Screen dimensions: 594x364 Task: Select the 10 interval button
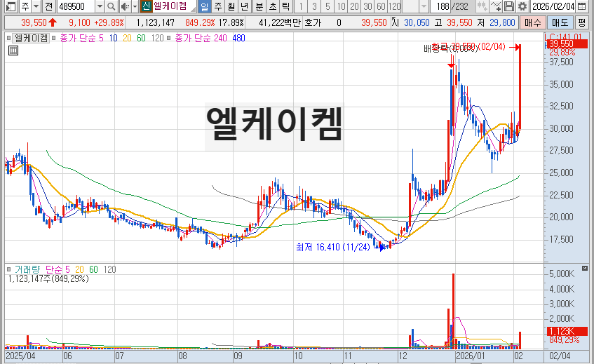coord(341,6)
